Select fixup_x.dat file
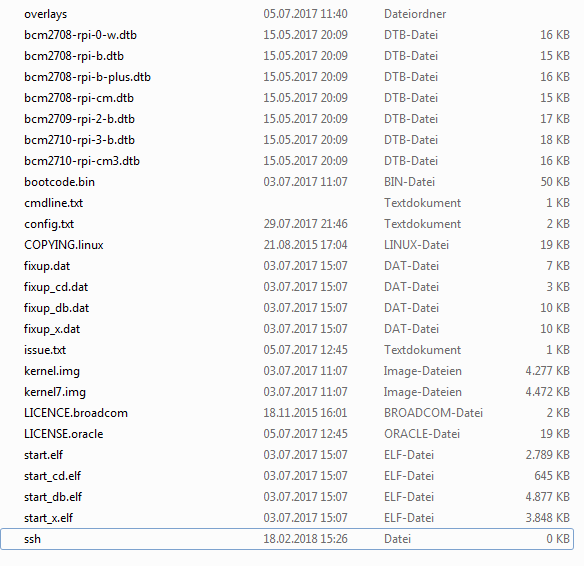The height and width of the screenshot is (566, 584). point(52,329)
